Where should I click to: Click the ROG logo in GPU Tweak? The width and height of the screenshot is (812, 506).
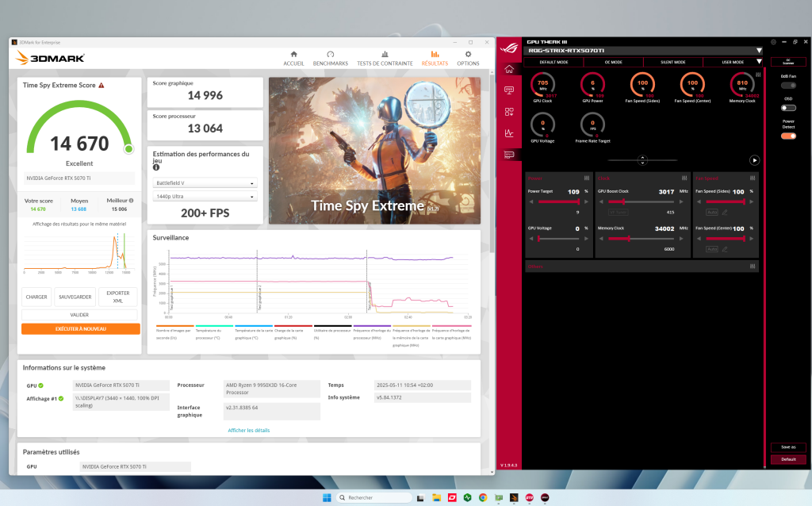(x=509, y=48)
